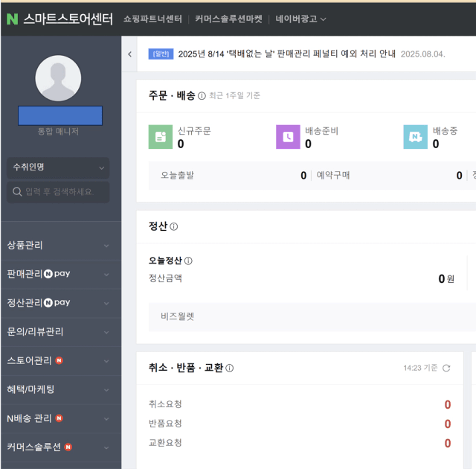Show info tooltip next to 오늘정산
Image resolution: width=476 pixels, height=469 pixels.
point(188,261)
